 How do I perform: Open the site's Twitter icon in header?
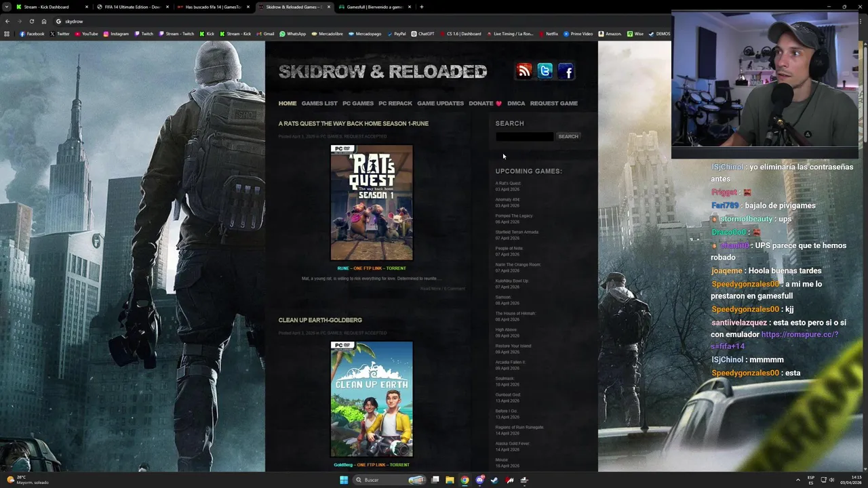(x=545, y=71)
